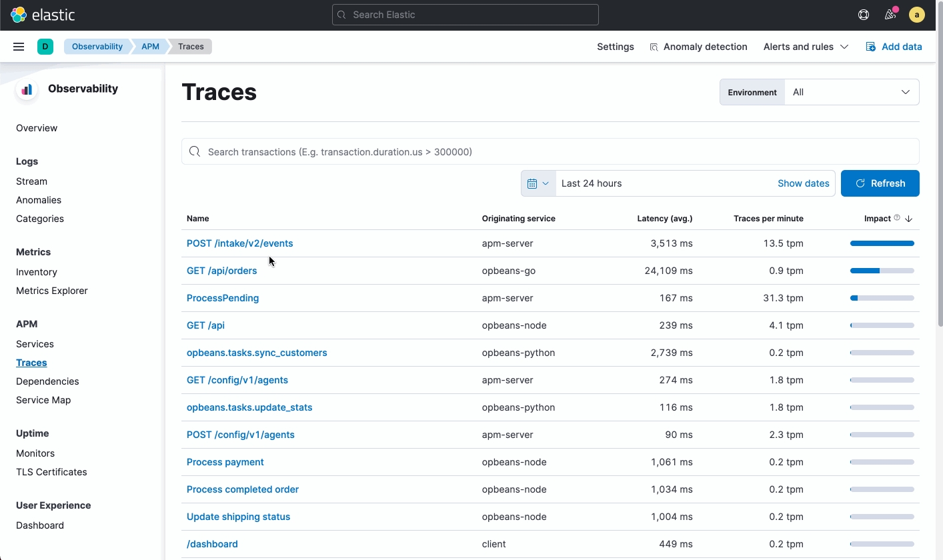
Task: Open the GET /config/v1/agents trace
Action: [x=237, y=380]
